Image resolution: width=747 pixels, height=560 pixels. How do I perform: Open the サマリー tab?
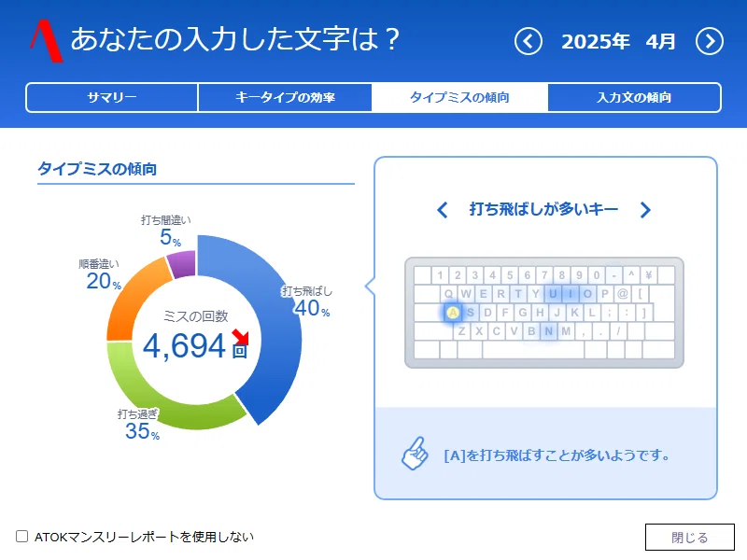pyautogui.click(x=112, y=98)
